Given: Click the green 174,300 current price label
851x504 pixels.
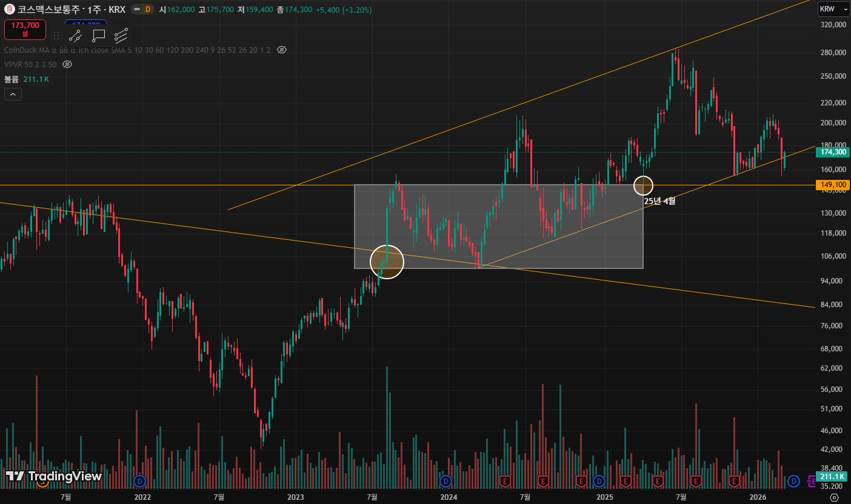Looking at the screenshot, I should 833,152.
